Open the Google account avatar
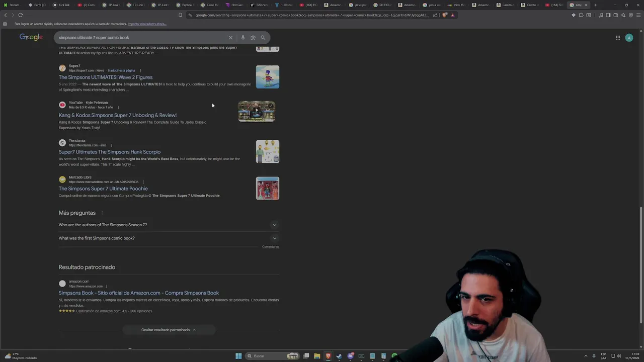644x362 pixels. pos(629,38)
